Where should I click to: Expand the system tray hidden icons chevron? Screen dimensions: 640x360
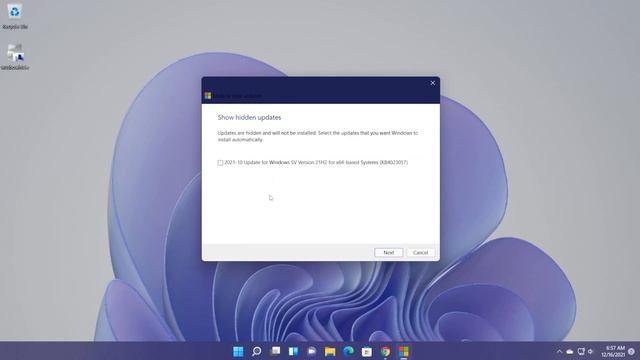559,351
